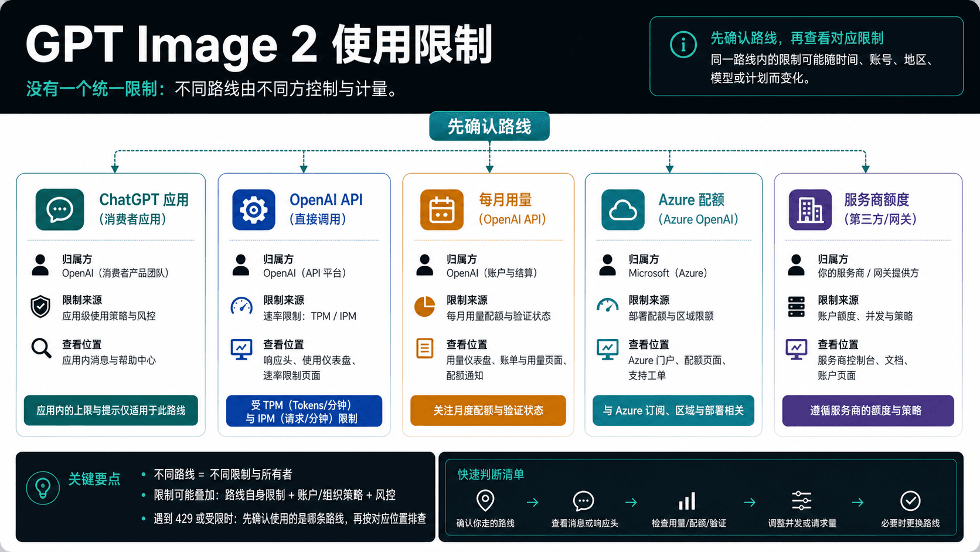980x552 pixels.
Task: Click the person icon beside Microsoft（Azure）
Action: point(608,265)
